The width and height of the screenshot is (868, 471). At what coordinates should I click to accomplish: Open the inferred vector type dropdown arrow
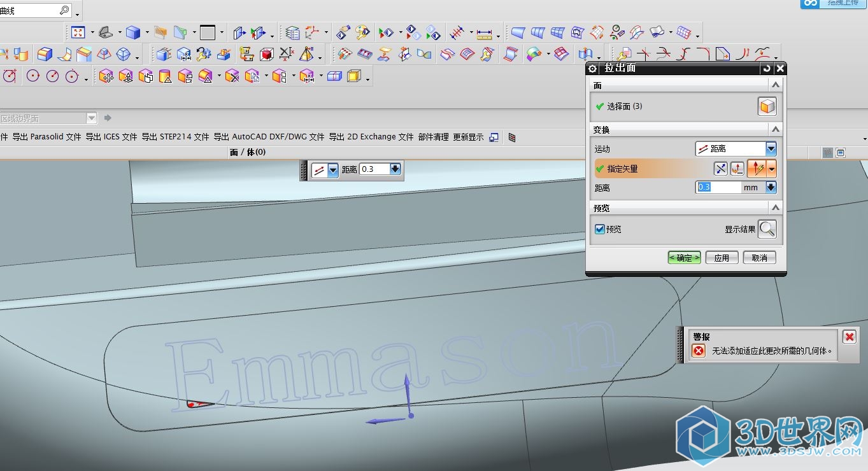772,169
